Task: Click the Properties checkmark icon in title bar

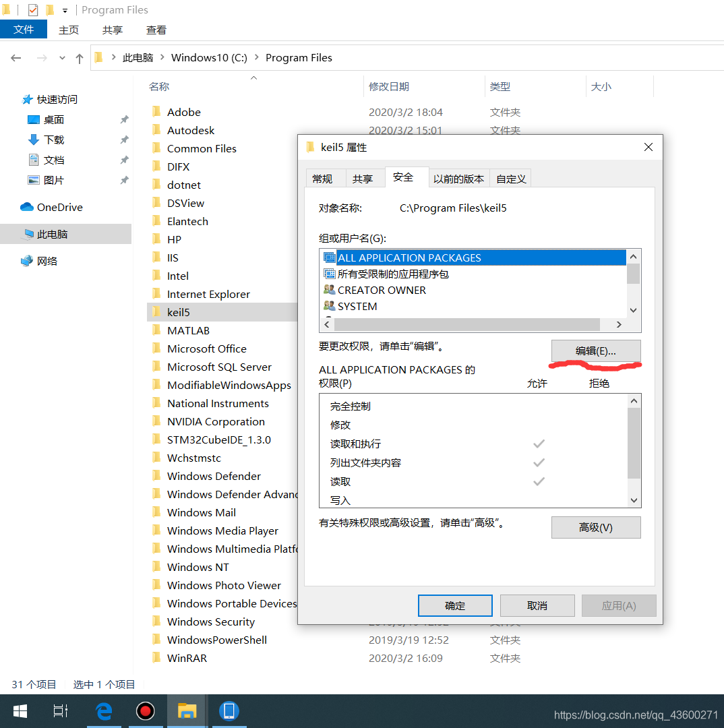Action: [x=33, y=9]
